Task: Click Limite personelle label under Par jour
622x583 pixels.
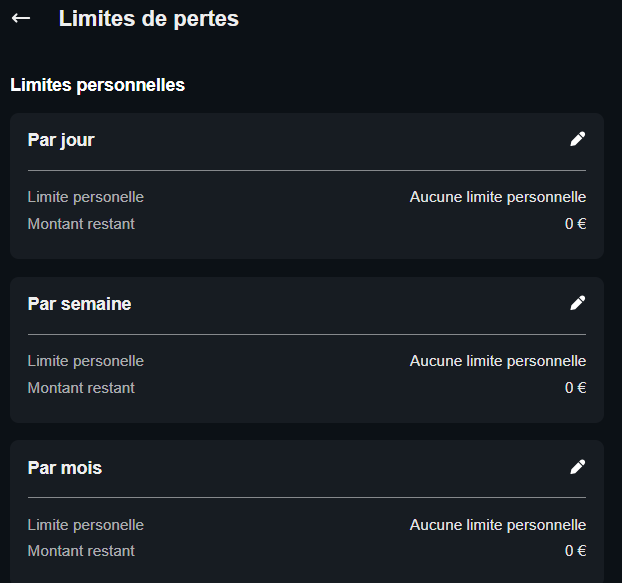Action: [x=86, y=197]
